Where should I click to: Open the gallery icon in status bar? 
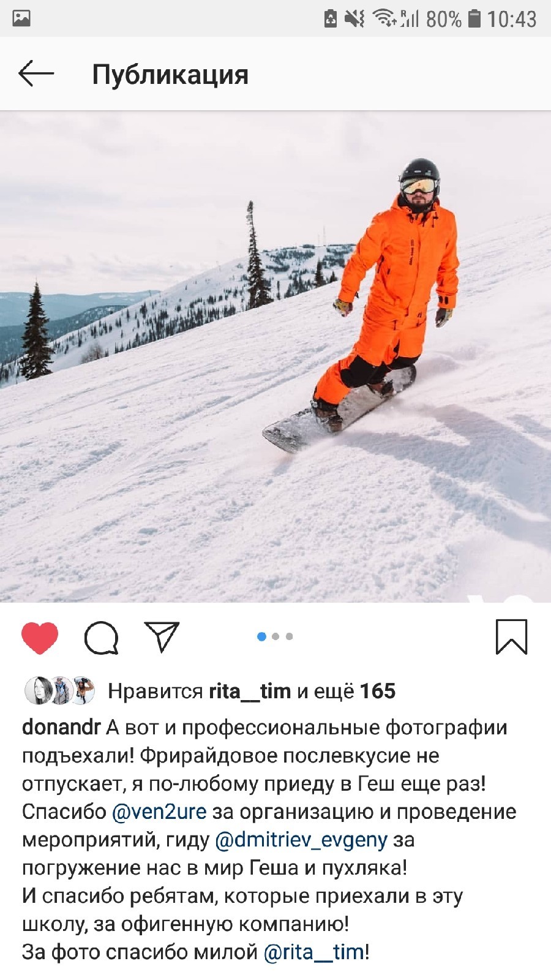tap(21, 18)
